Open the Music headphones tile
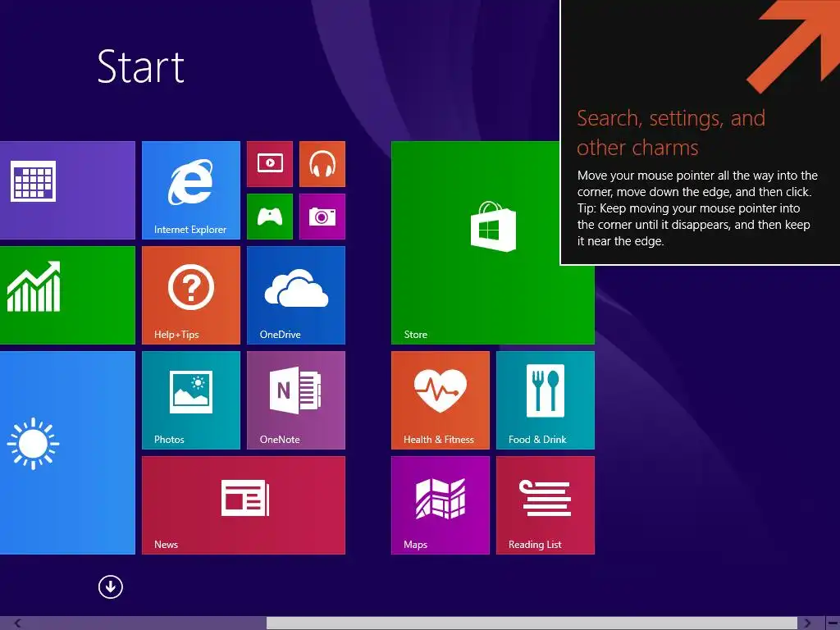The height and width of the screenshot is (630, 840). tap(322, 164)
